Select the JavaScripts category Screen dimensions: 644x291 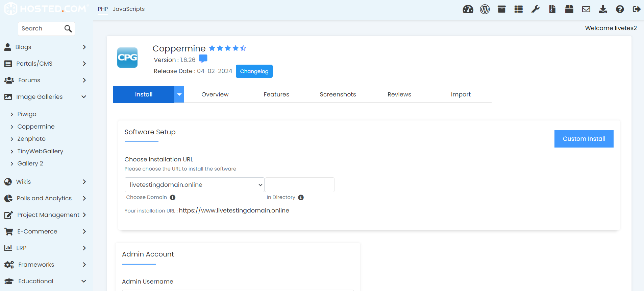pyautogui.click(x=129, y=9)
